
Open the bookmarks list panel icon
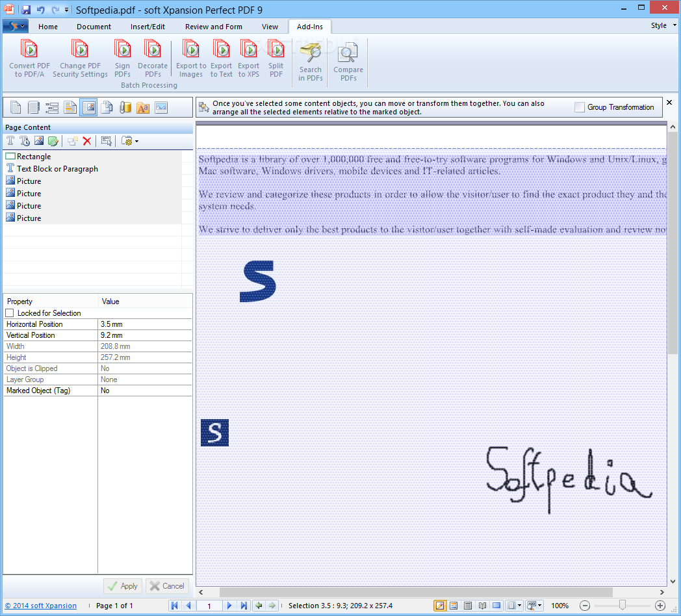pyautogui.click(x=34, y=107)
